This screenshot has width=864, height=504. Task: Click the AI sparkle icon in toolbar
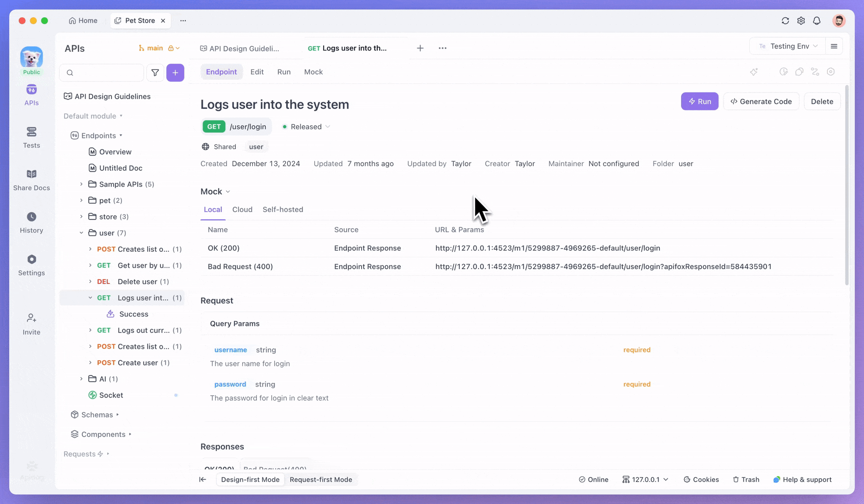[754, 72]
